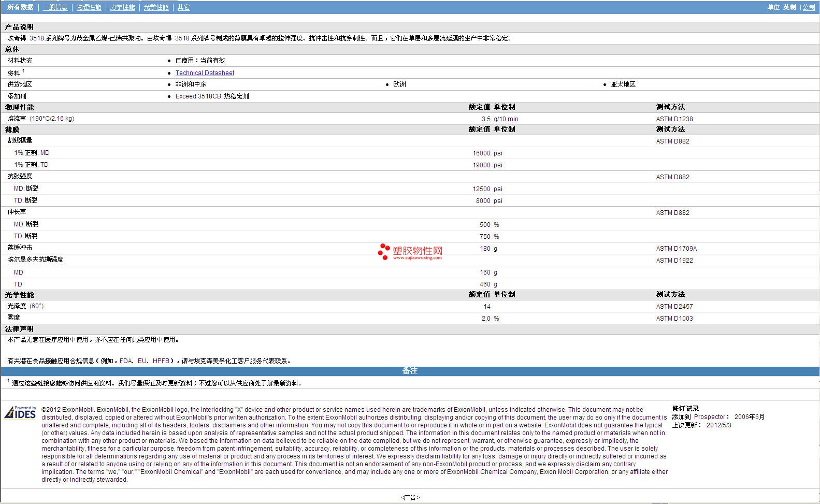Click ASTM D1922 test method
This screenshot has height=504, width=820.
[x=674, y=261]
